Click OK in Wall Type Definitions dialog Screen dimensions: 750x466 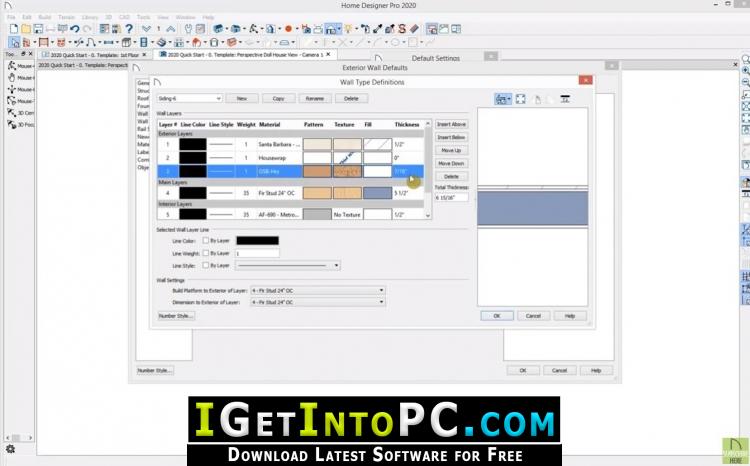coord(496,316)
